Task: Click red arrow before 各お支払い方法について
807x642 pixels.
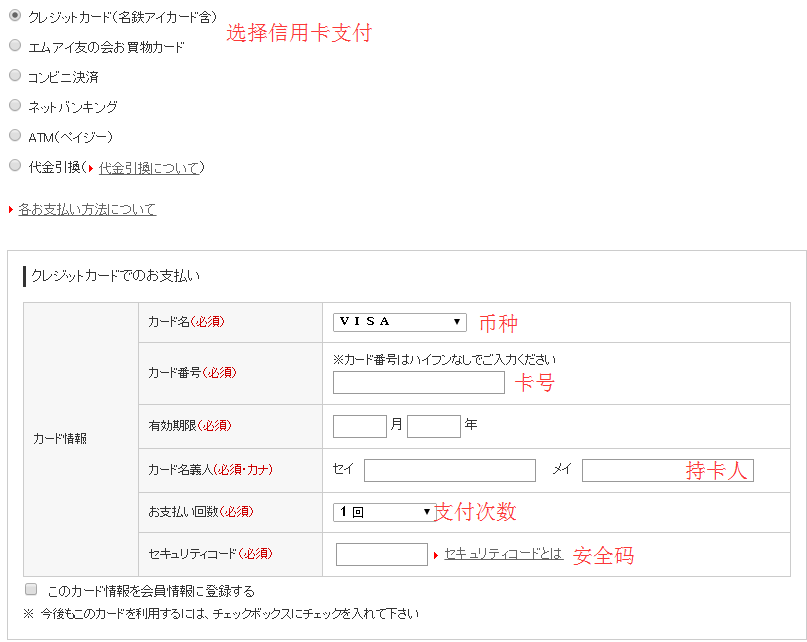Action: coord(11,210)
